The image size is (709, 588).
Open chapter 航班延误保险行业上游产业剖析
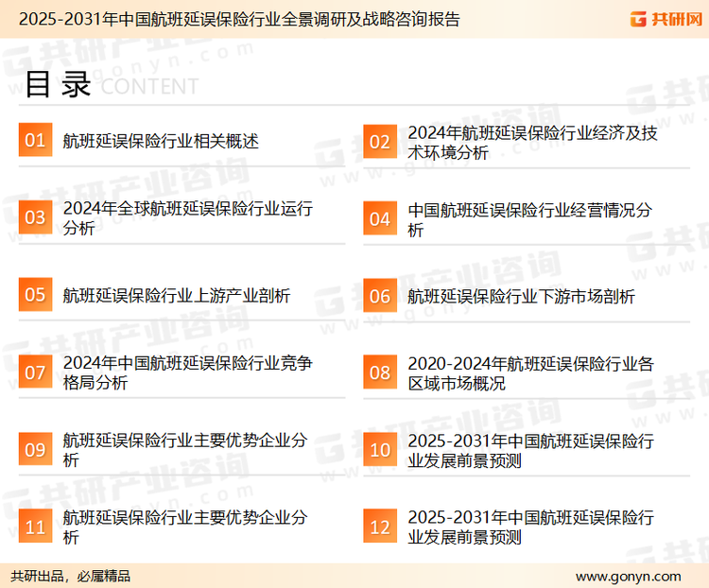tap(177, 295)
